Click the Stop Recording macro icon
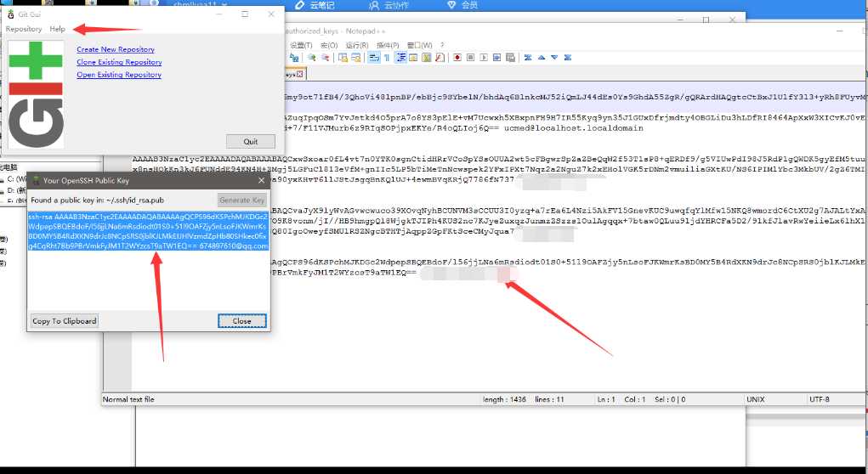Viewport: 868px width, 474px height. click(470, 58)
